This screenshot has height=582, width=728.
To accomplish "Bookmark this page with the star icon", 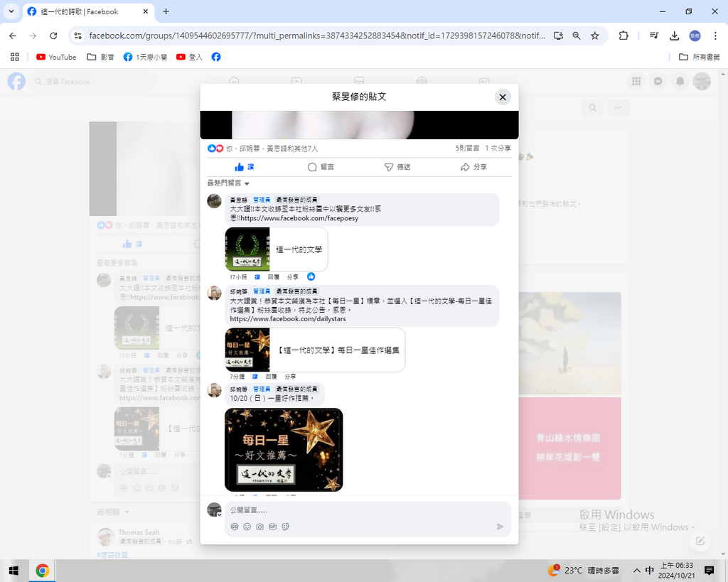I will 595,36.
